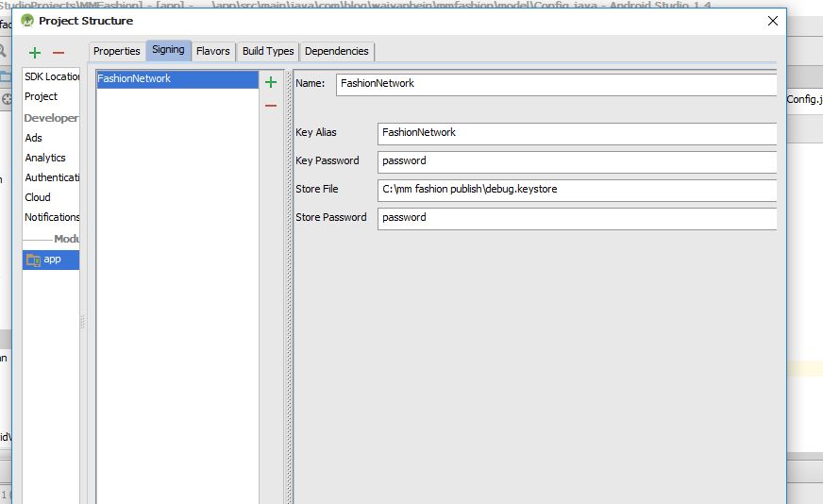The width and height of the screenshot is (823, 504).
Task: Click the splitter handle beside the sidebar
Action: pos(82,321)
